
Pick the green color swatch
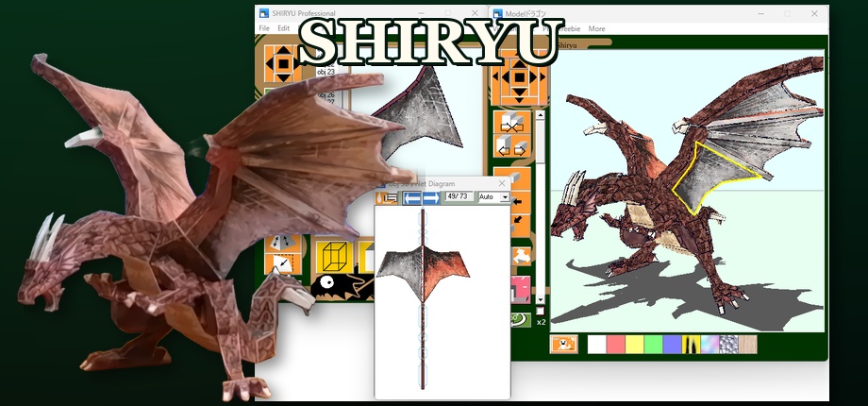653,344
